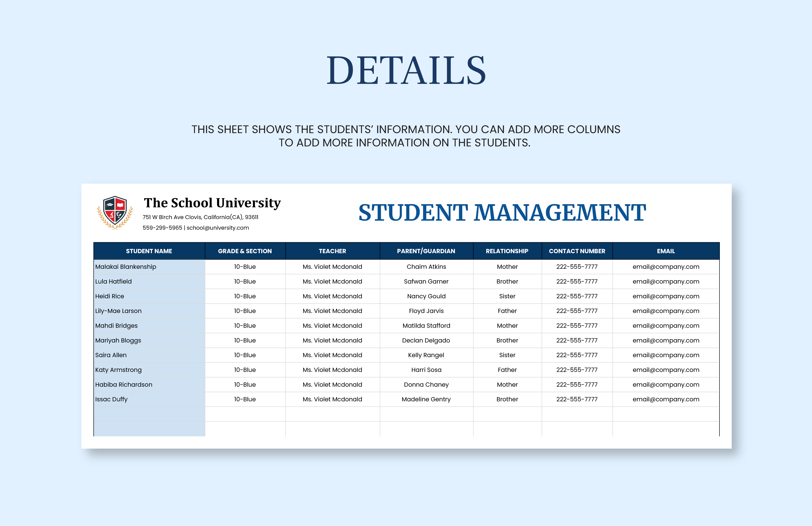This screenshot has width=812, height=526.
Task: Select Sister in Saira Allen's row
Action: 507,355
